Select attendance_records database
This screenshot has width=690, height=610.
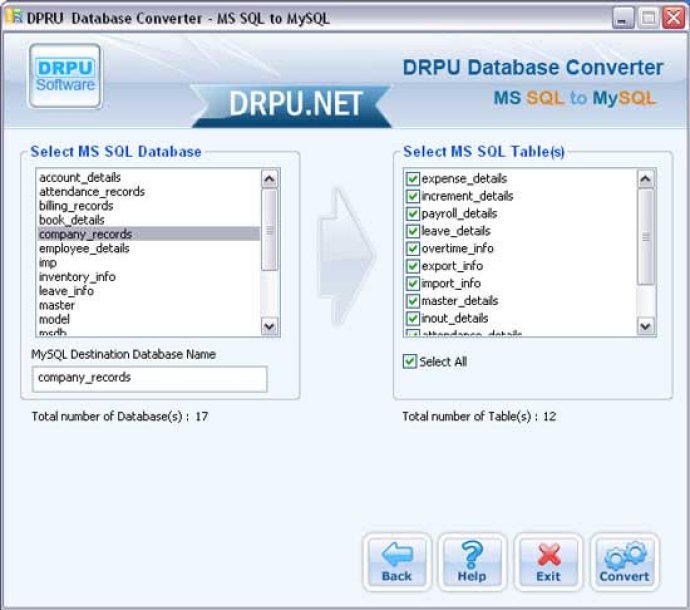(149, 191)
